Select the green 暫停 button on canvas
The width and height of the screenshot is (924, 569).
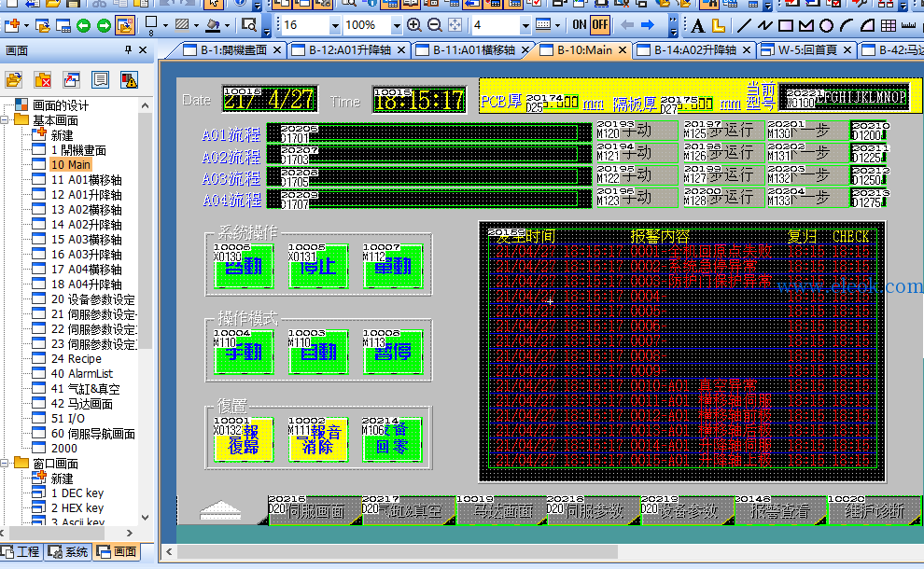[392, 353]
